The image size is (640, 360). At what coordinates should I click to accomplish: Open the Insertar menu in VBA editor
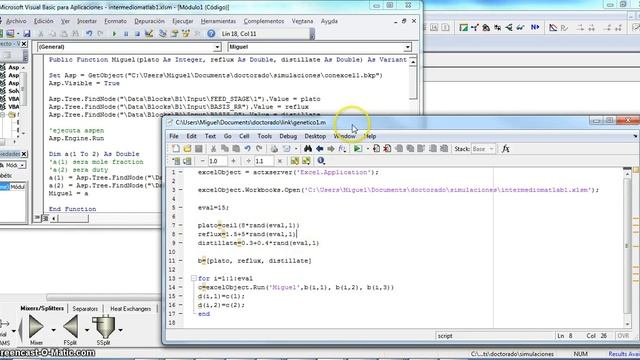click(87, 21)
